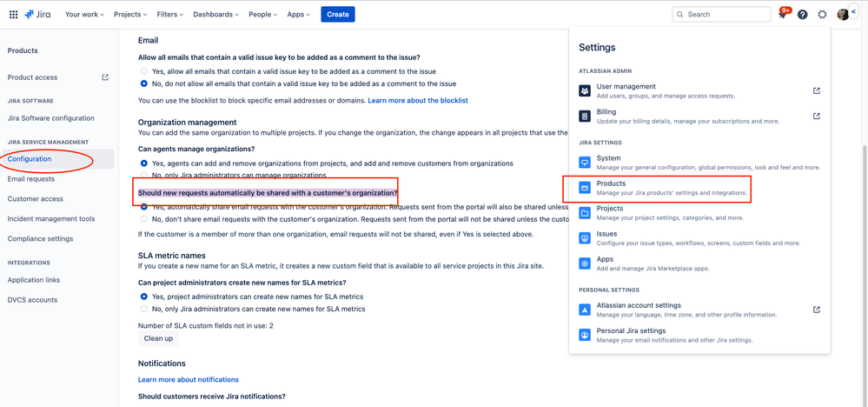Open Issues in Settings menu

tap(699, 238)
